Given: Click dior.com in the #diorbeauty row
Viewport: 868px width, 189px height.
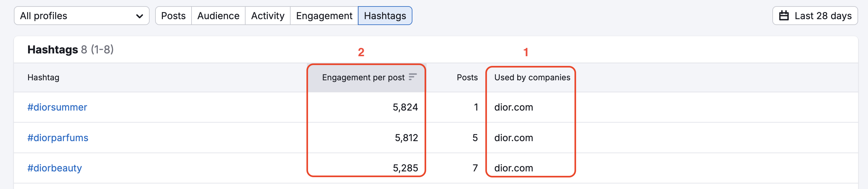Looking at the screenshot, I should [514, 168].
